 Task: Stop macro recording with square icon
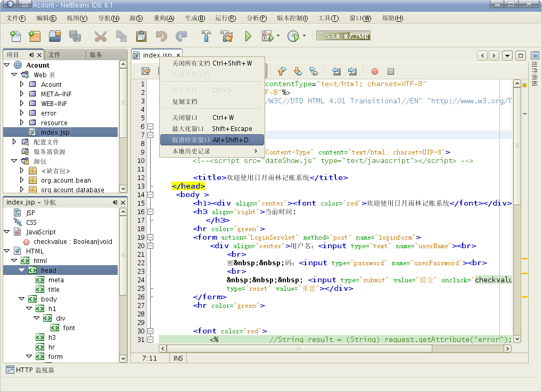[x=391, y=71]
